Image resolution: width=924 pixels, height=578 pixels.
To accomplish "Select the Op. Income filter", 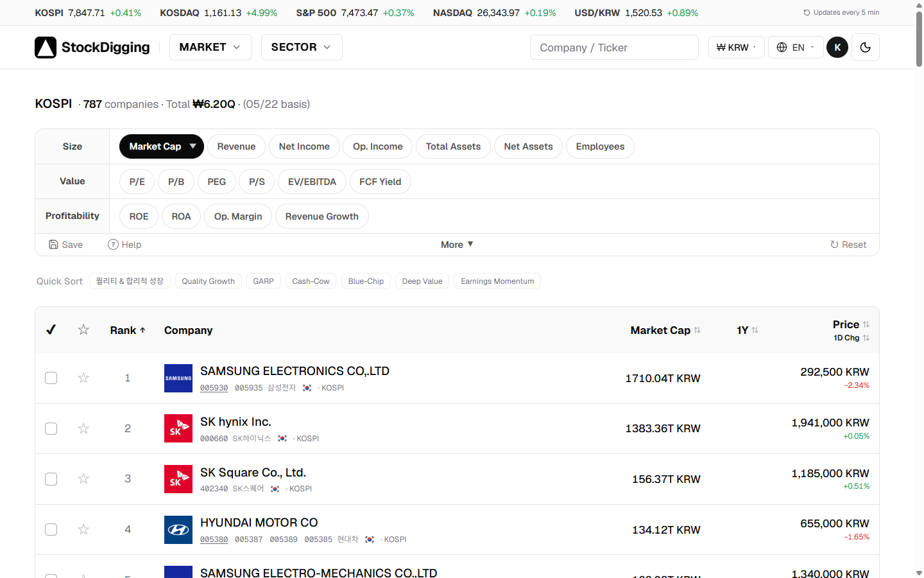I will click(x=378, y=146).
